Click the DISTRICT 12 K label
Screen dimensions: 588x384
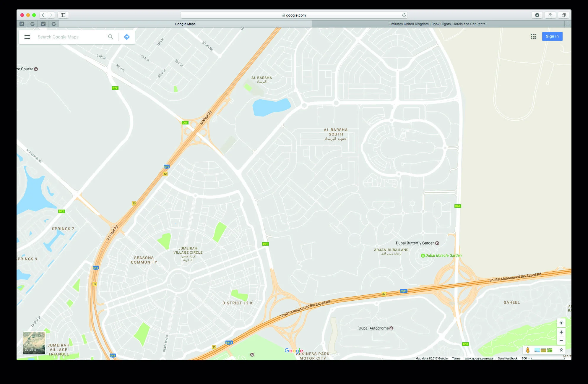coord(238,303)
